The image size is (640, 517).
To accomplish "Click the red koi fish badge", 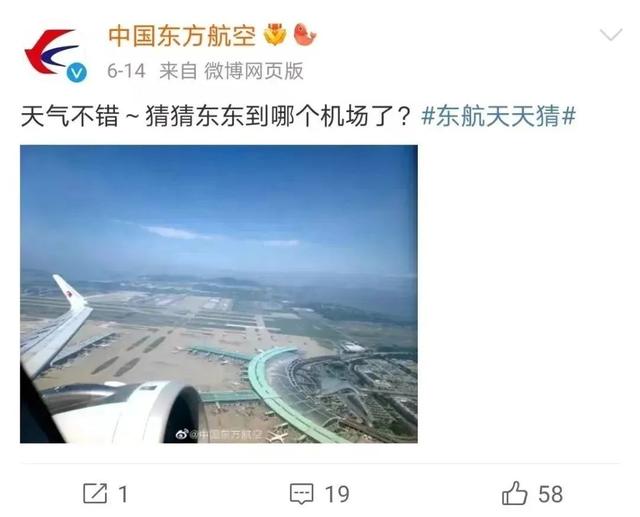I will tap(305, 34).
